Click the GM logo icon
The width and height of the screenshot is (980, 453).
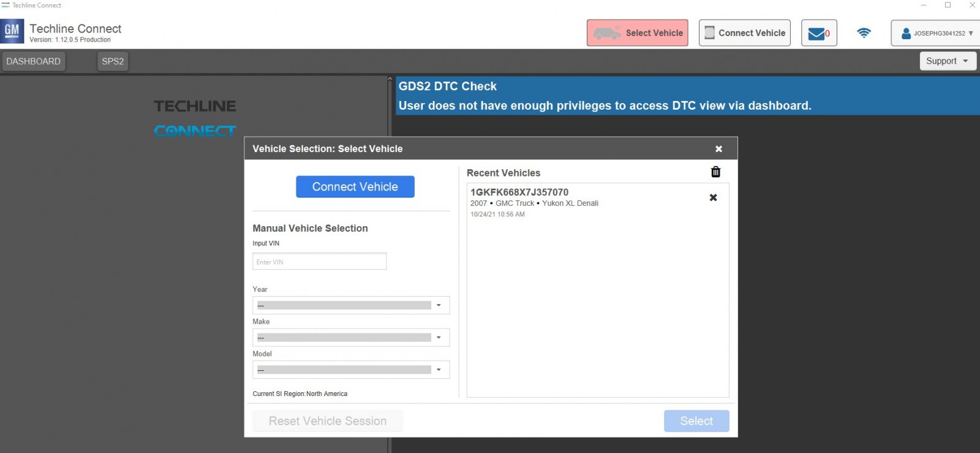[x=12, y=31]
